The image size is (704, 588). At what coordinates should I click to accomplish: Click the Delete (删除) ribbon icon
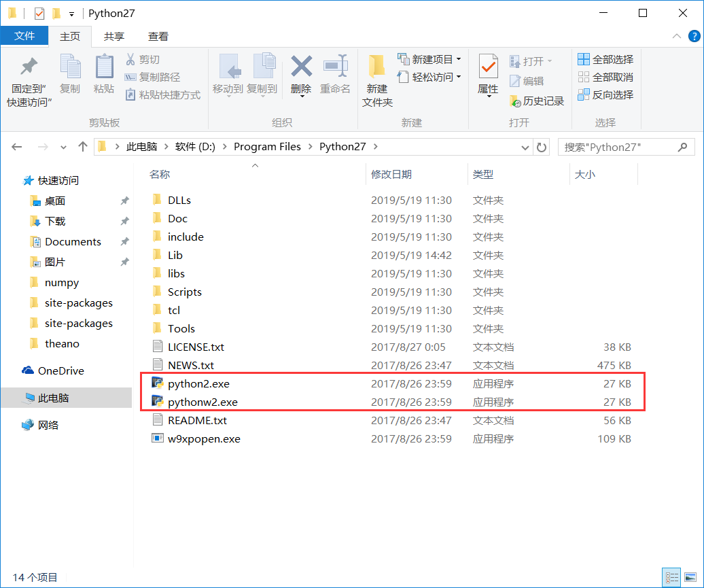pyautogui.click(x=300, y=71)
